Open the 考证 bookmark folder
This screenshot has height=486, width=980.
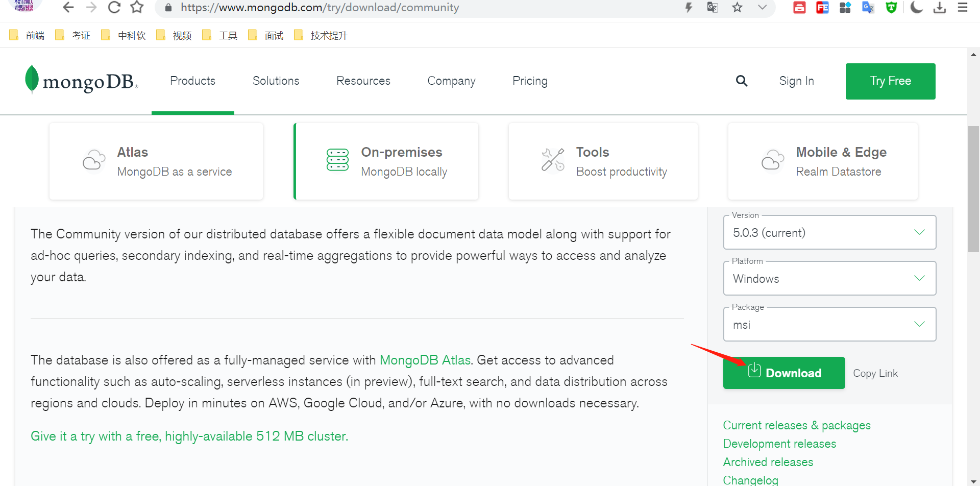tap(73, 35)
